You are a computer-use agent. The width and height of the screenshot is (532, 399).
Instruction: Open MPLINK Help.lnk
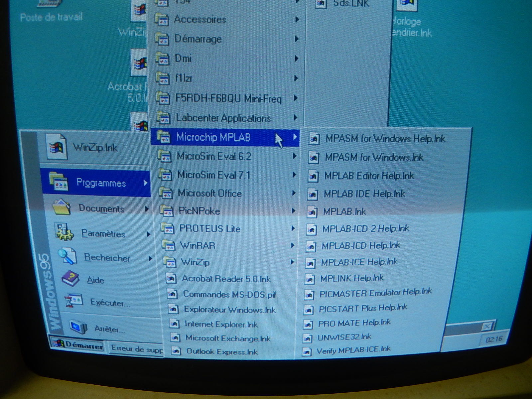352,278
